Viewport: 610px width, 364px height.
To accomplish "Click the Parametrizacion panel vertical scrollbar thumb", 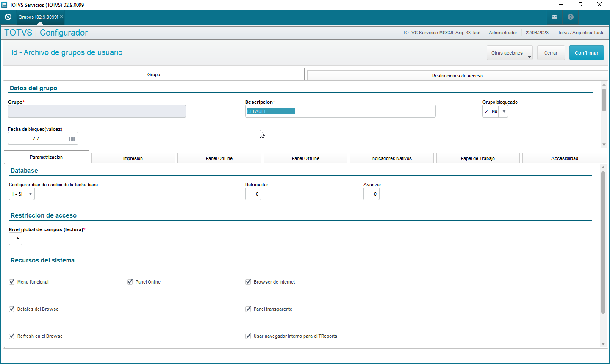I will [603, 243].
